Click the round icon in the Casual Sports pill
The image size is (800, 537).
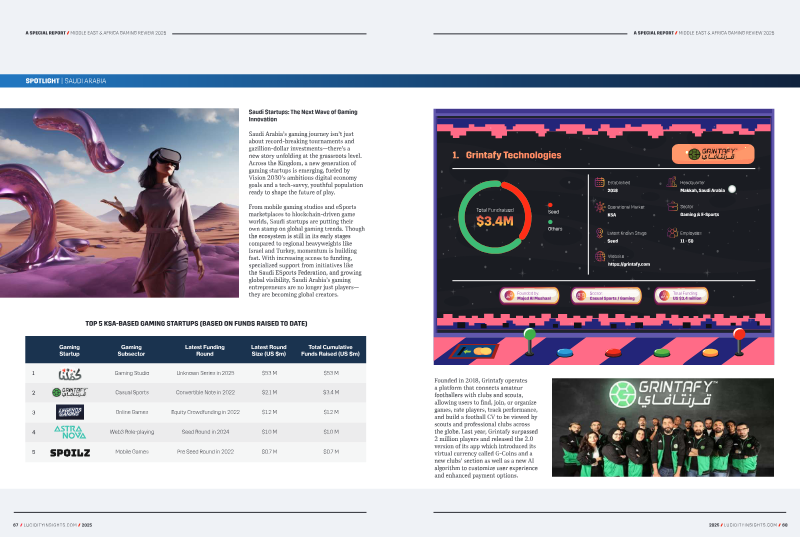(x=581, y=295)
